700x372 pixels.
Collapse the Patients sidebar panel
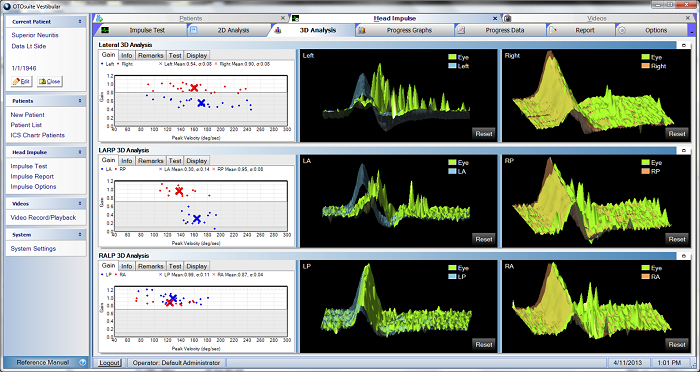click(x=80, y=101)
